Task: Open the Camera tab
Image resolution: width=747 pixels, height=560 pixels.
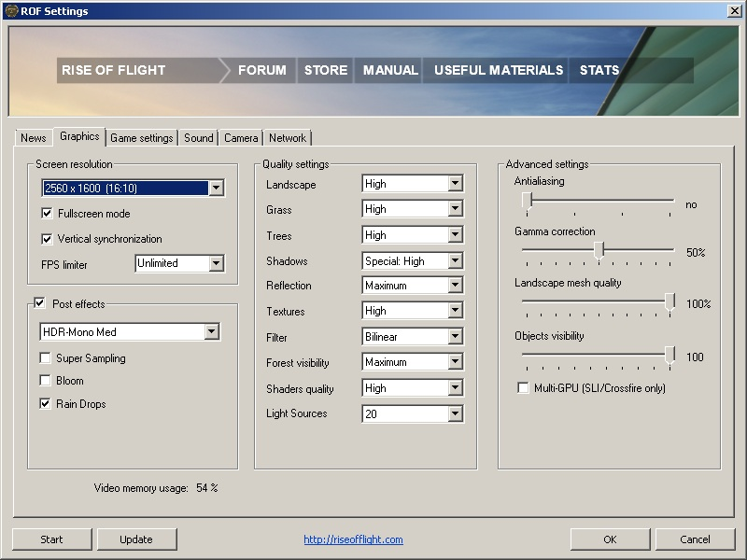Action: click(241, 137)
